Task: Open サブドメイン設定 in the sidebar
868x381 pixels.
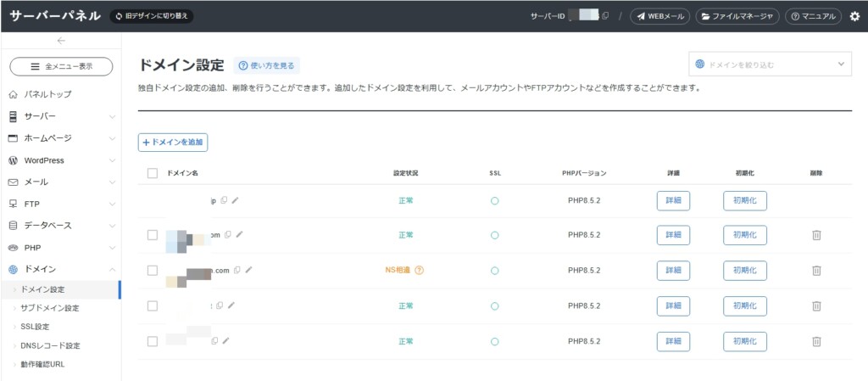Action: point(50,308)
